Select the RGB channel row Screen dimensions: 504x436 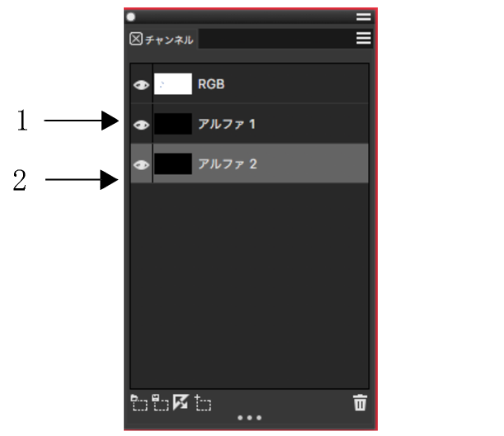click(249, 83)
